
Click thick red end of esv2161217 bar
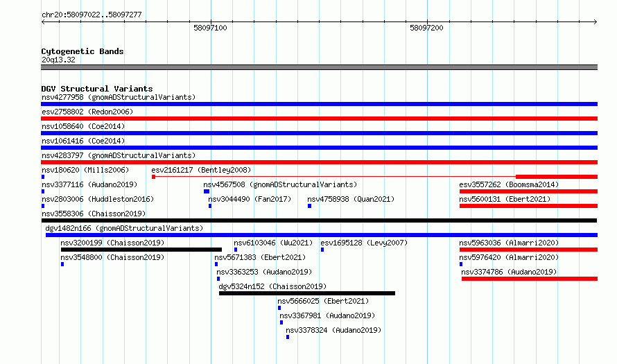coord(557,177)
